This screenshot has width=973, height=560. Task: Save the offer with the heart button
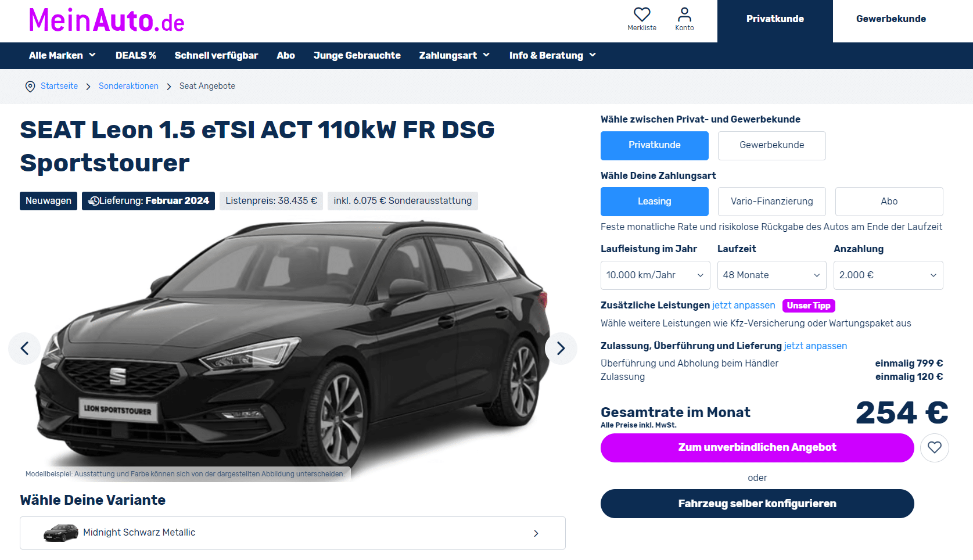point(934,447)
